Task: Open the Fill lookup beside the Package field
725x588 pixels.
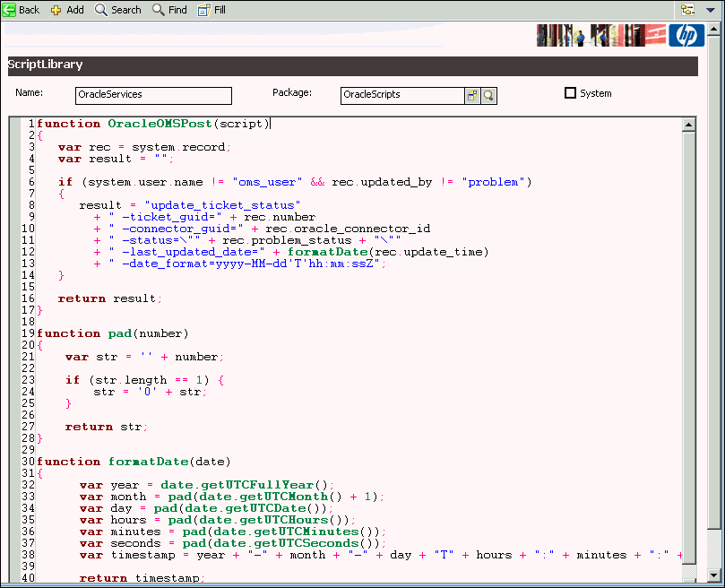Action: [x=472, y=95]
